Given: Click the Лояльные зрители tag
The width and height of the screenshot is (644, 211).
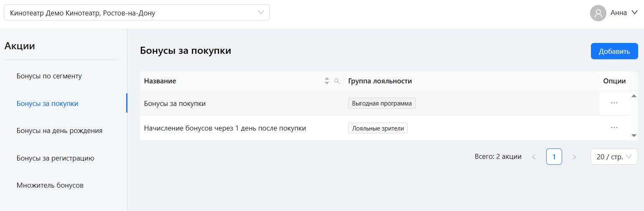Looking at the screenshot, I should pos(378,128).
